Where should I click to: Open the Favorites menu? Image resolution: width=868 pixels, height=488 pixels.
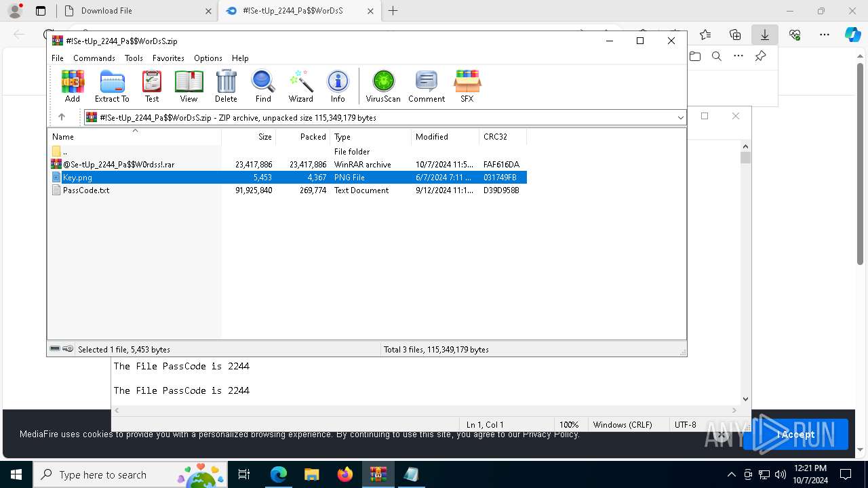click(x=168, y=58)
